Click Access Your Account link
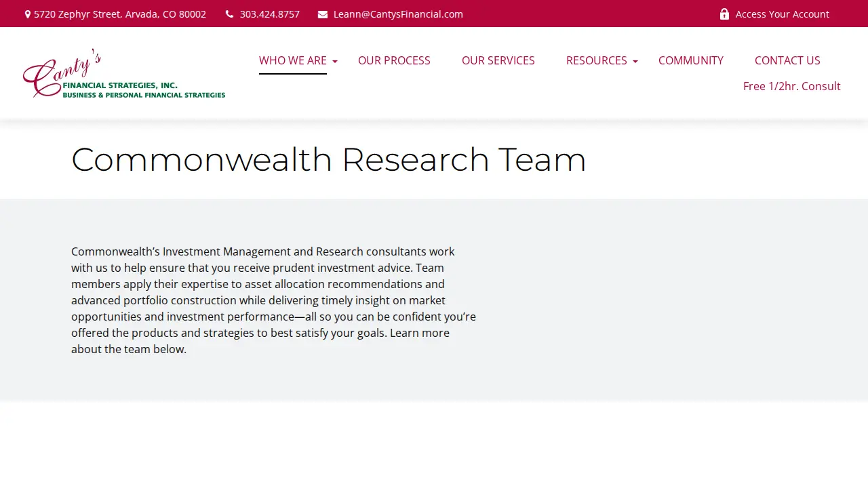The image size is (868, 488). tap(783, 14)
